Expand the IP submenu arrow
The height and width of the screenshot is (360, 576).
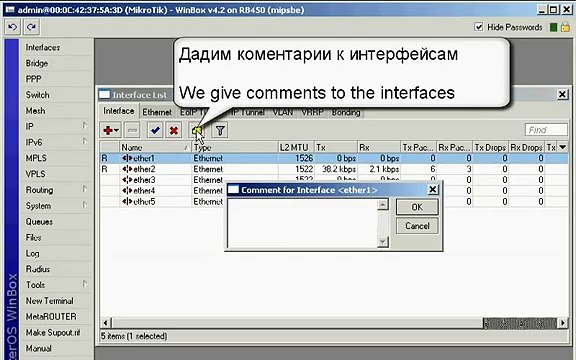(x=85, y=126)
